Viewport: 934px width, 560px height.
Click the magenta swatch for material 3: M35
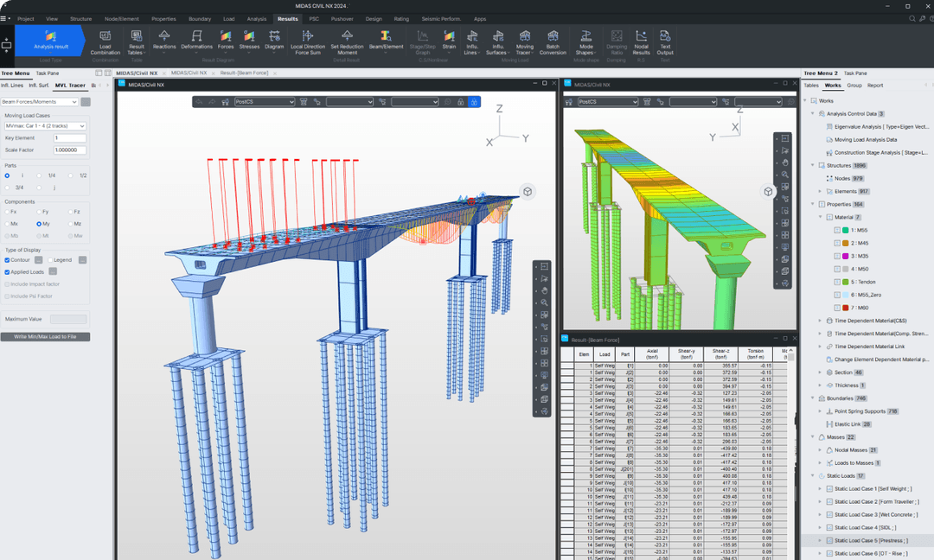coord(845,256)
